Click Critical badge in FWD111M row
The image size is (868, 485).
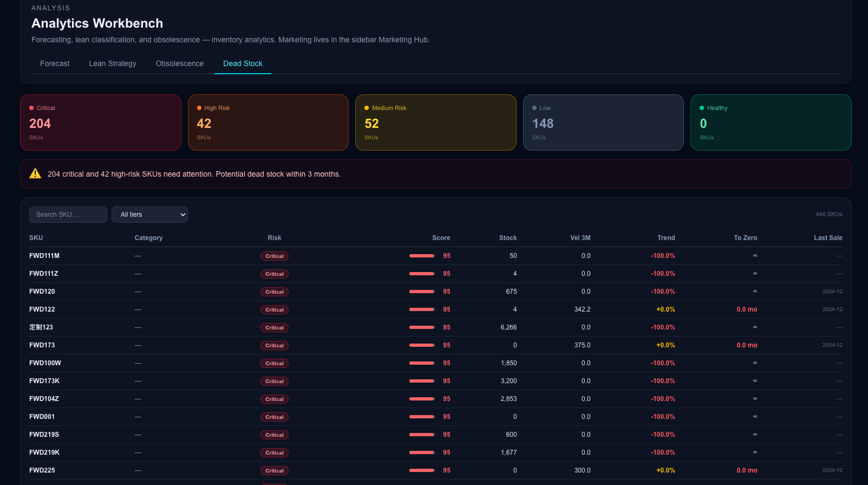275,256
